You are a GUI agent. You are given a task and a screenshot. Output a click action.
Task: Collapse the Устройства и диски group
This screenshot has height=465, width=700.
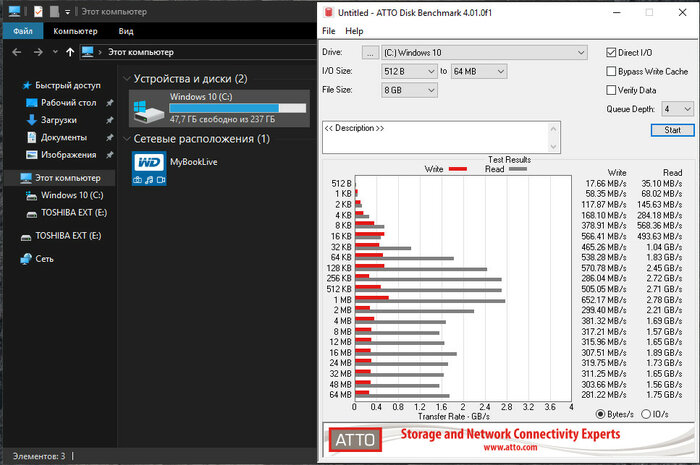click(127, 79)
